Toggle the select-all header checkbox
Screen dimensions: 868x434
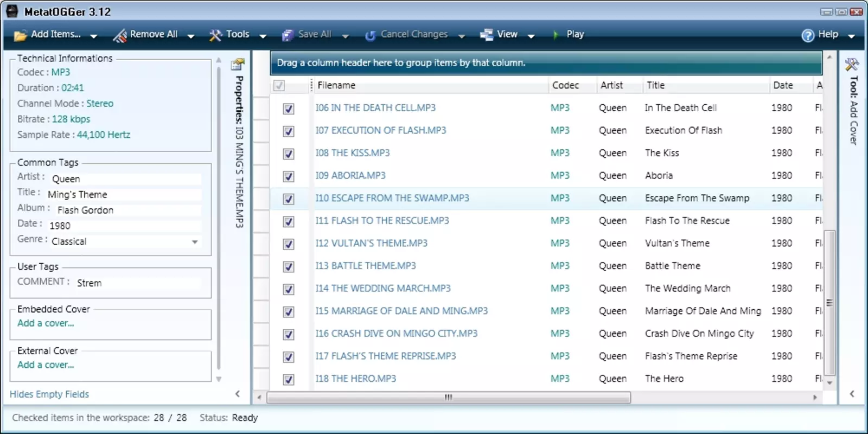tap(279, 85)
